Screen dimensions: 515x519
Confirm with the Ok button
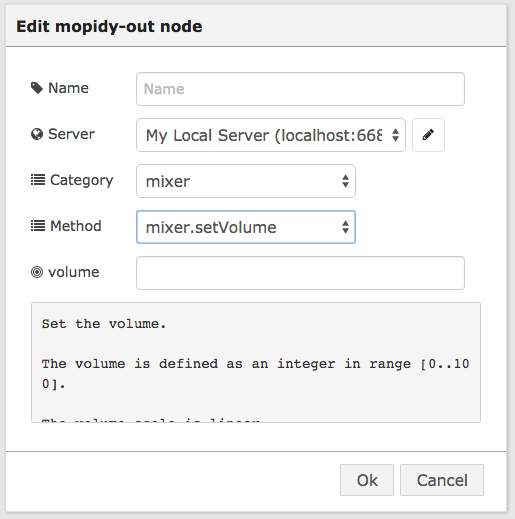click(x=367, y=480)
